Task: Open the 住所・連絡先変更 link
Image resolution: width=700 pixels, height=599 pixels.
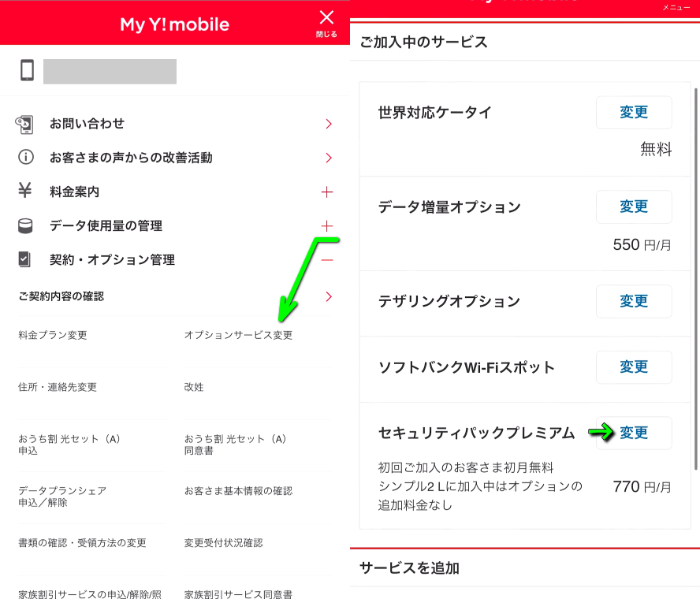Action: point(57,387)
